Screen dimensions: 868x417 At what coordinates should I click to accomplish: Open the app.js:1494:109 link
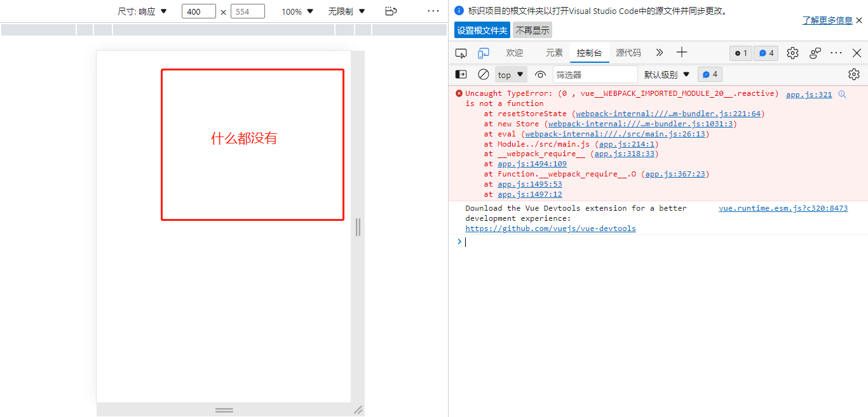pos(532,164)
